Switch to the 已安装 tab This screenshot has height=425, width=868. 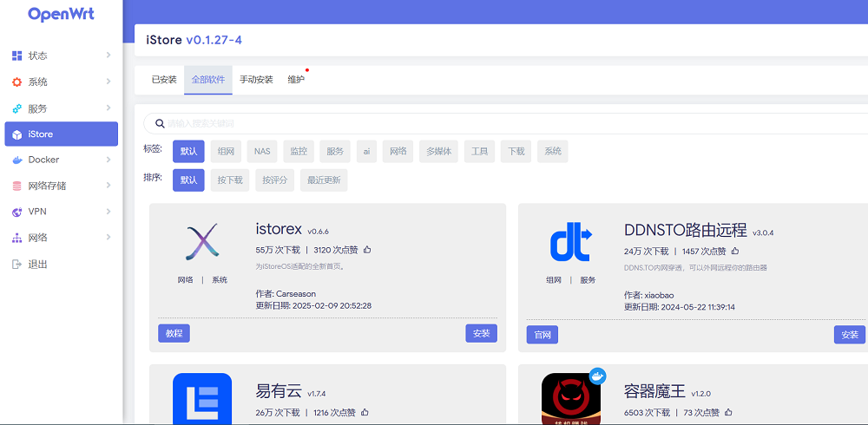click(x=164, y=80)
